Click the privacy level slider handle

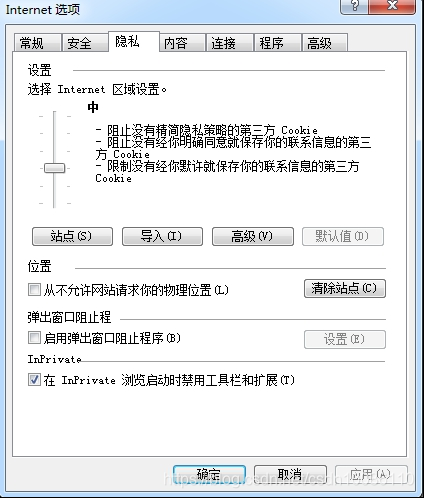pyautogui.click(x=54, y=168)
